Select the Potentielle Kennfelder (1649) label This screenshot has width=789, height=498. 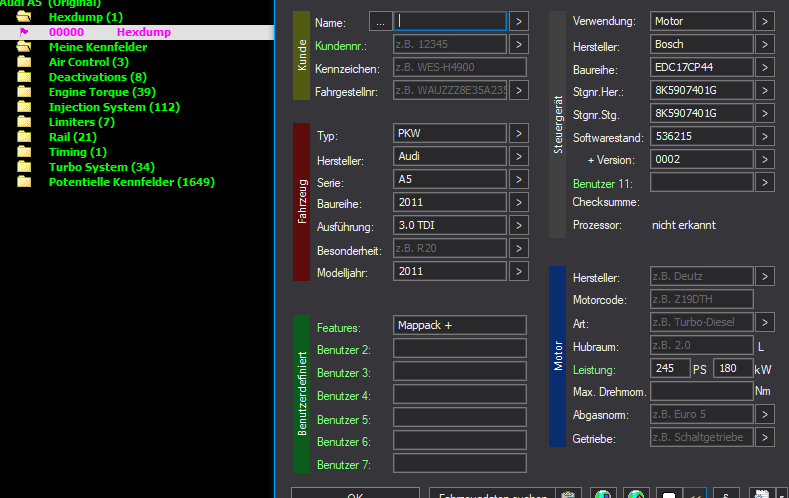[x=132, y=182]
